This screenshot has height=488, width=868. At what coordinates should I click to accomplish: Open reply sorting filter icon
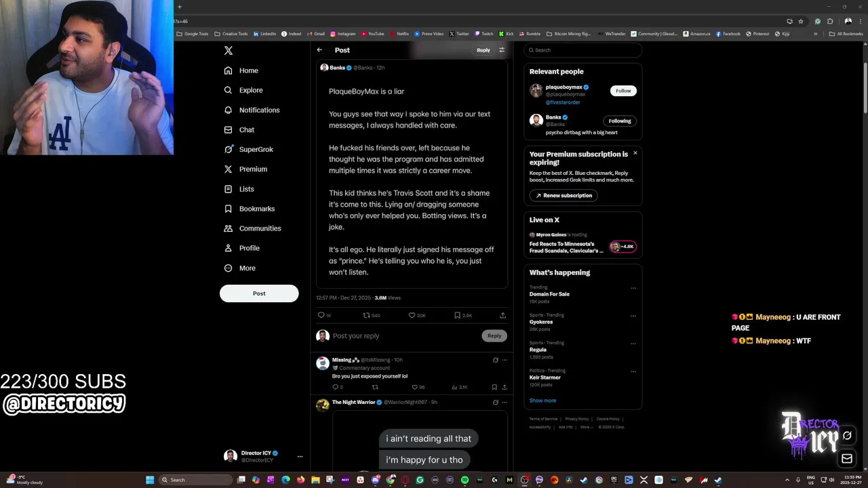[502, 50]
